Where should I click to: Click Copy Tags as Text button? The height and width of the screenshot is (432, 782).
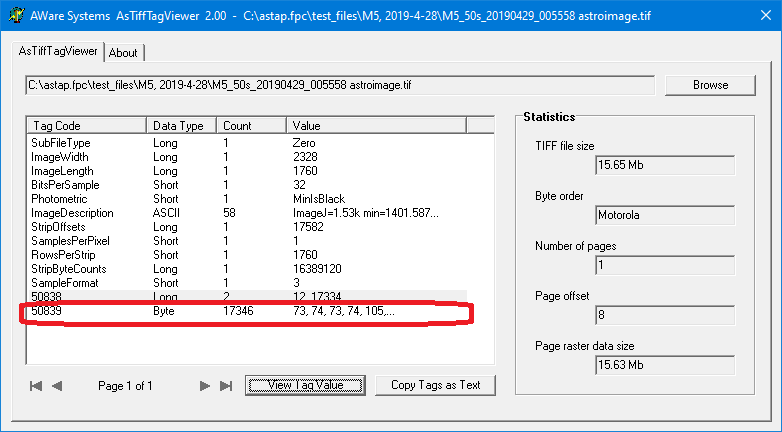click(435, 385)
